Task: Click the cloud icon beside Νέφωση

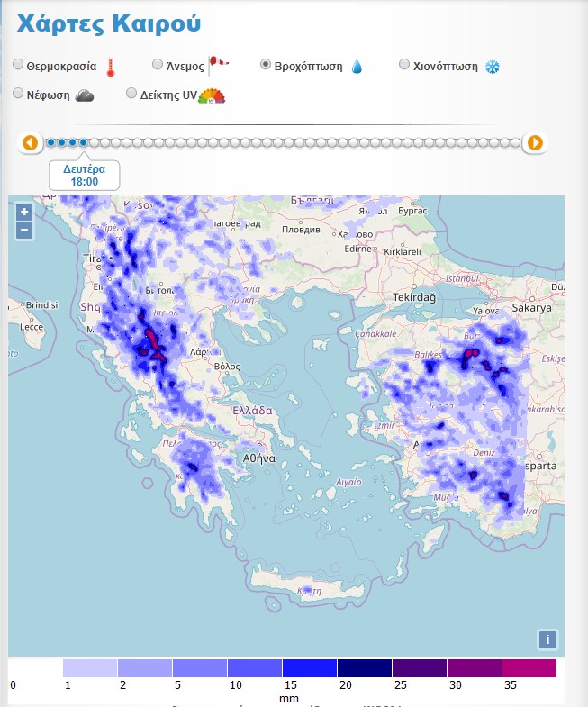Action: [x=85, y=95]
